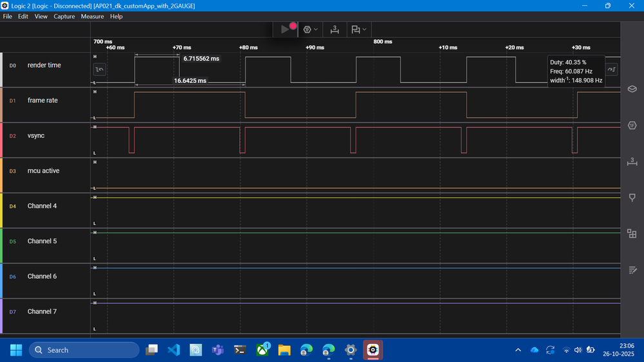Open the OneDrive tray icon
The height and width of the screenshot is (362, 644).
point(534,350)
